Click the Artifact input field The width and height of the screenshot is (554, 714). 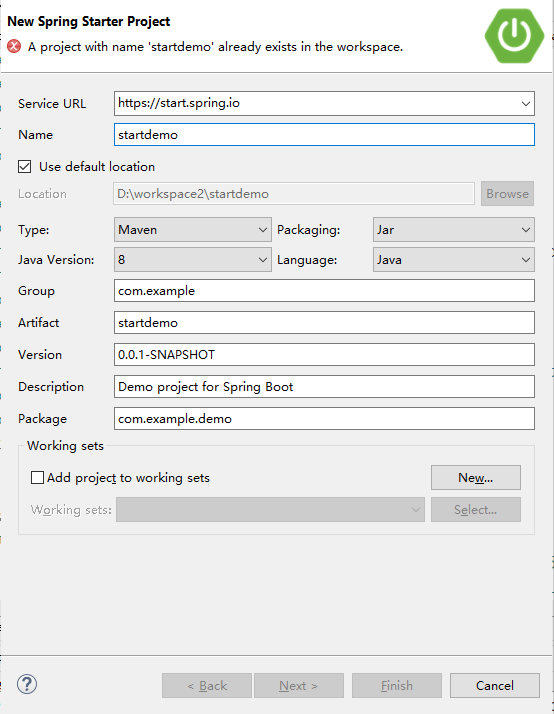tap(324, 322)
